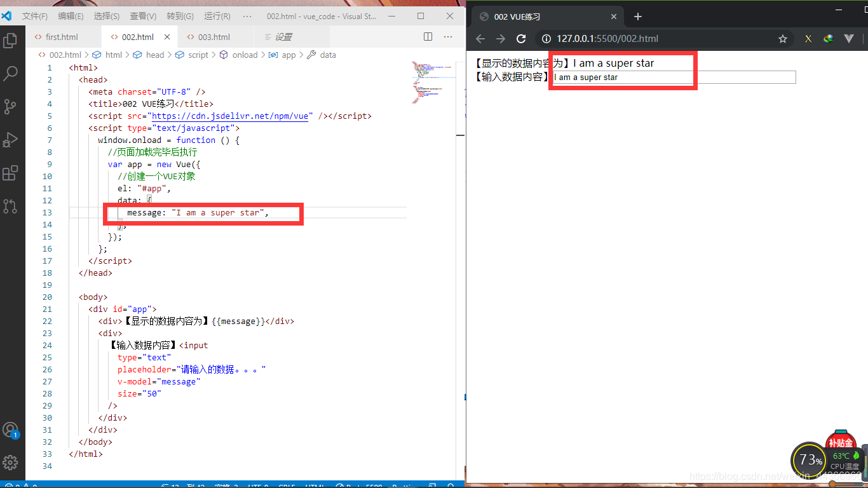Click the 63℃ CPU温度 indicator
This screenshot has width=868, height=488.
click(x=845, y=461)
